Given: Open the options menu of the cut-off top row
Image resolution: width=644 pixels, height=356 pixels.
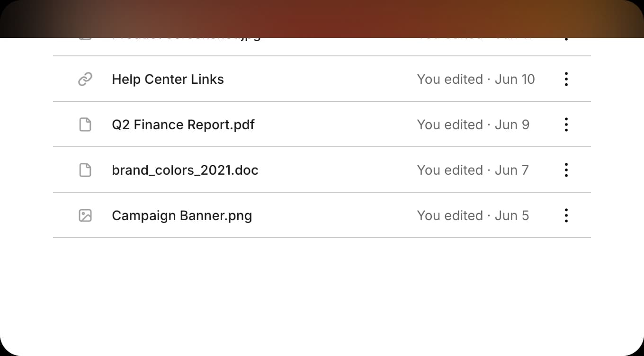Looking at the screenshot, I should pyautogui.click(x=566, y=39).
